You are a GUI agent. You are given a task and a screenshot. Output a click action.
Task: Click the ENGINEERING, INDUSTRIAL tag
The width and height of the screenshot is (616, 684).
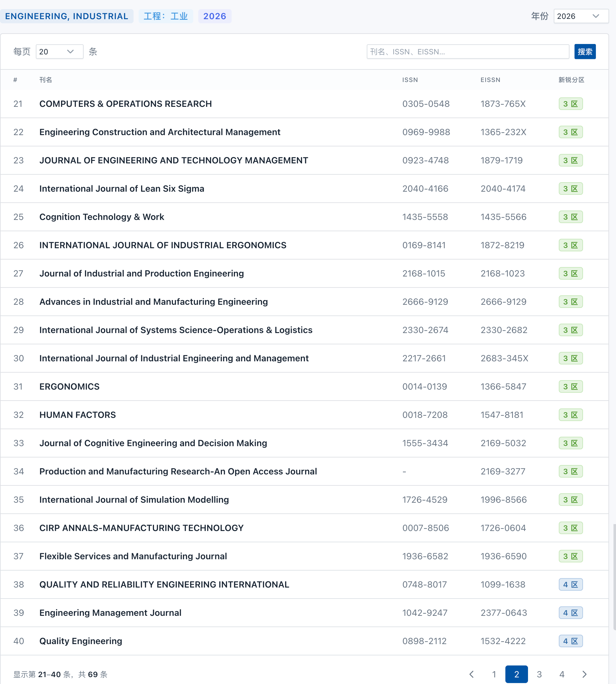pos(67,16)
